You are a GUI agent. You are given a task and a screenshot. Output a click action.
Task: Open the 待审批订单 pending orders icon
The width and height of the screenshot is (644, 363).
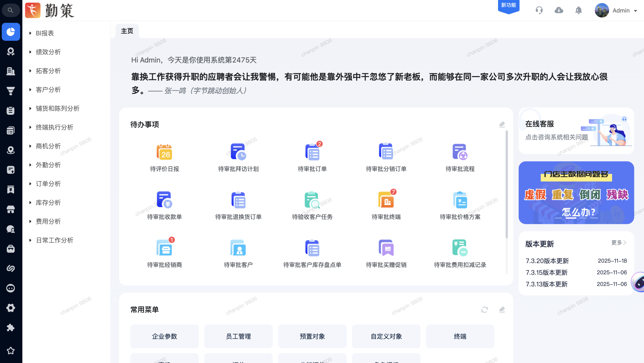312,152
